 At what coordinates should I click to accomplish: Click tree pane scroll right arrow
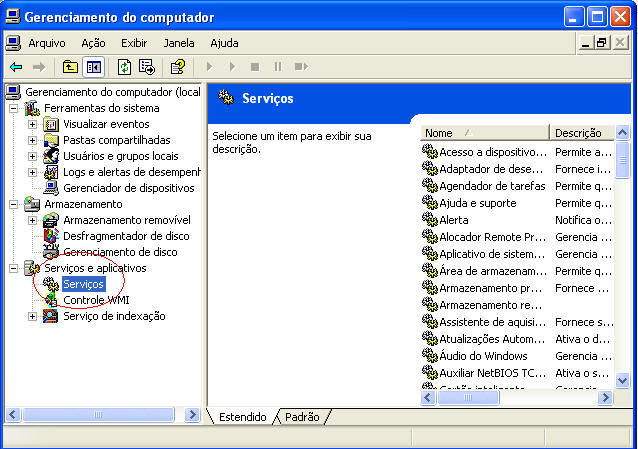[192, 415]
